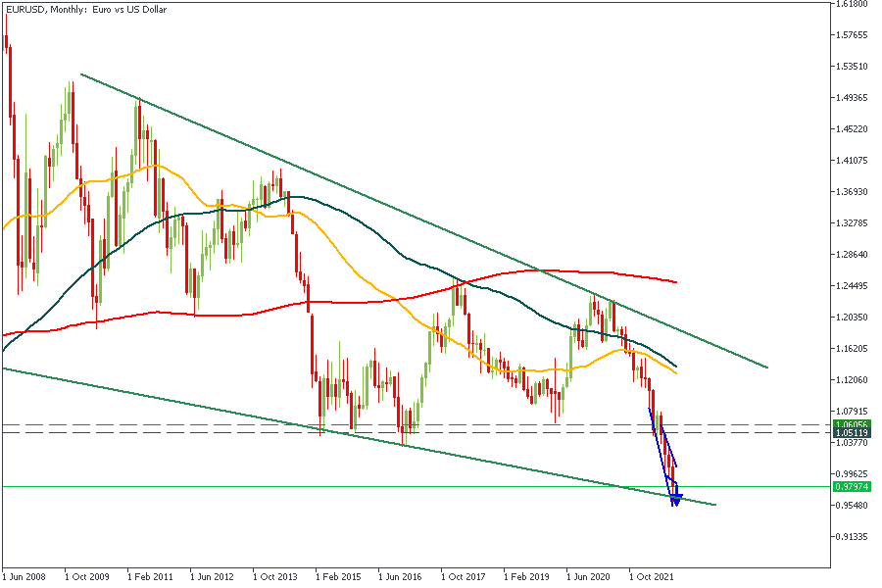The image size is (882, 588).
Task: Click the 1 Feb 2015 date label
Action: click(341, 577)
